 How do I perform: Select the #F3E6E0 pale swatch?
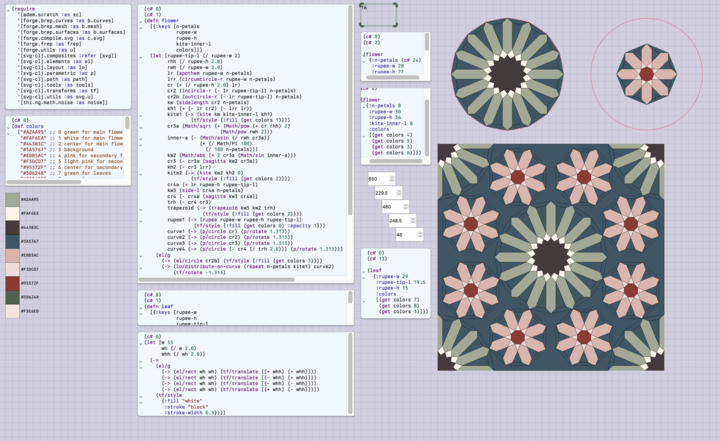tap(12, 311)
